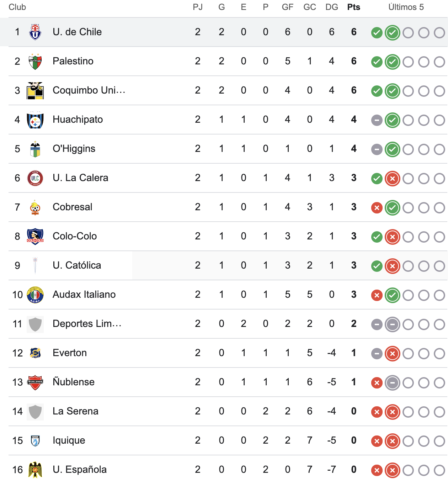This screenshot has height=481, width=448.
Task: Sort by the DG column header
Action: [x=332, y=7]
